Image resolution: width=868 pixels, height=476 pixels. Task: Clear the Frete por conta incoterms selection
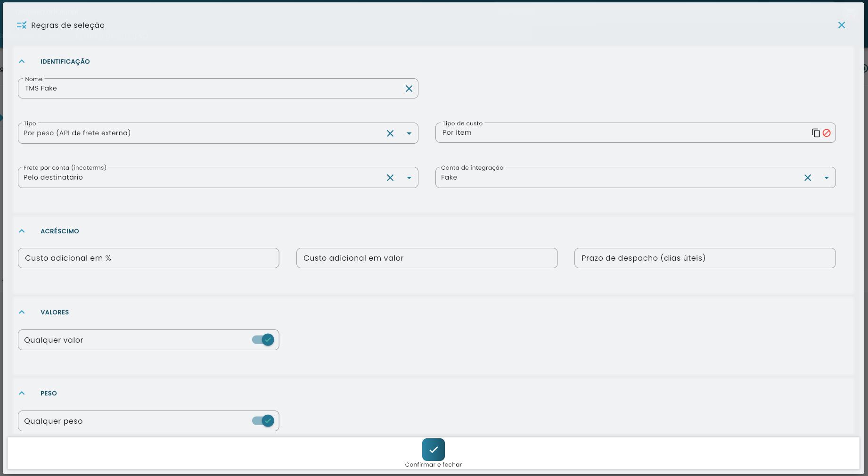pos(390,178)
